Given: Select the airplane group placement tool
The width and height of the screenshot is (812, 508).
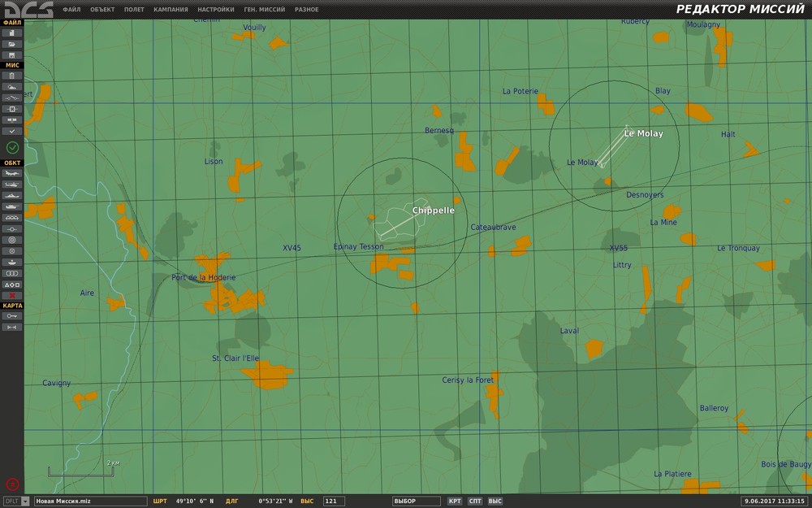Looking at the screenshot, I should (12, 173).
